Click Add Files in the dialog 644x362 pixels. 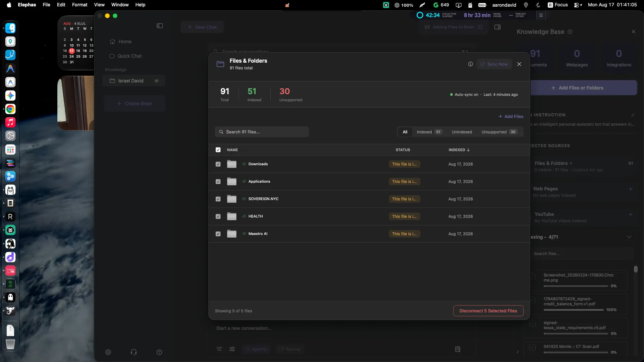pyautogui.click(x=511, y=116)
